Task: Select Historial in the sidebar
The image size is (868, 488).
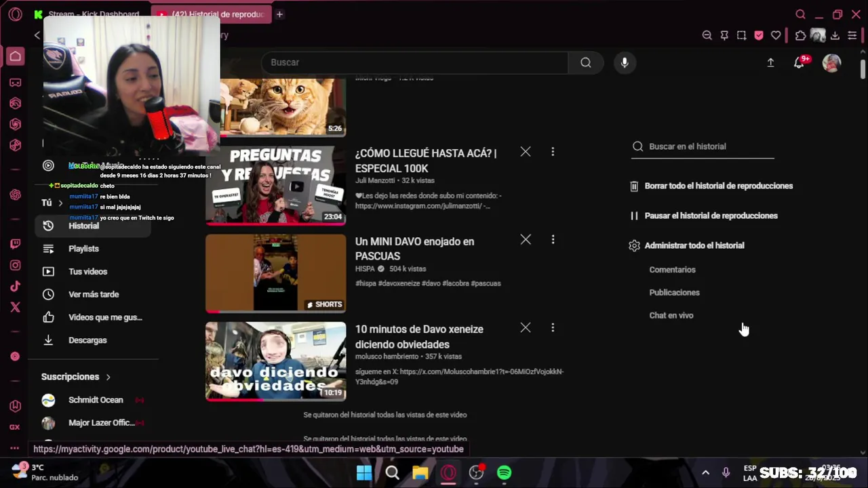Action: click(92, 226)
